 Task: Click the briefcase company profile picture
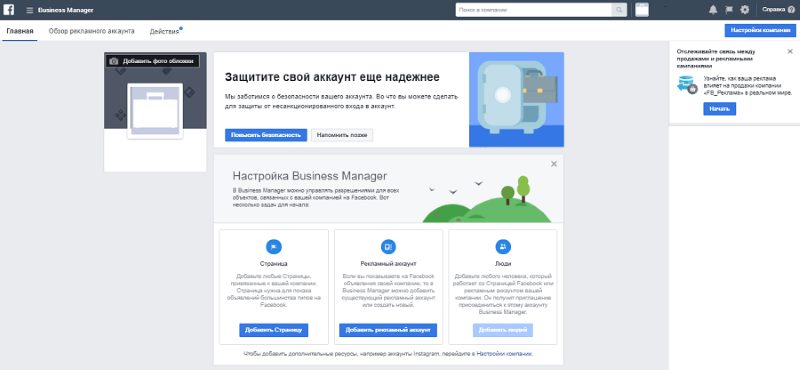(x=155, y=111)
